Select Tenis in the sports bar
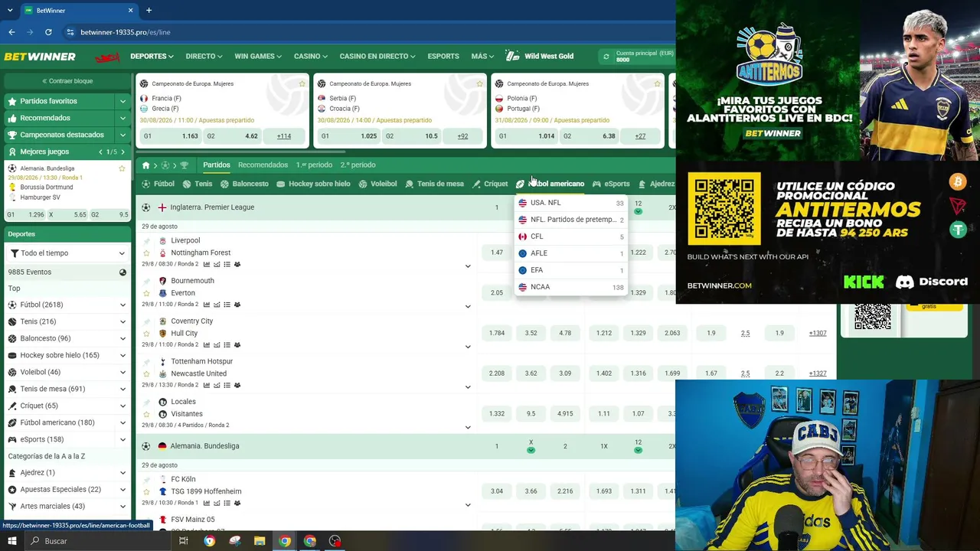The image size is (980, 551). coord(198,184)
